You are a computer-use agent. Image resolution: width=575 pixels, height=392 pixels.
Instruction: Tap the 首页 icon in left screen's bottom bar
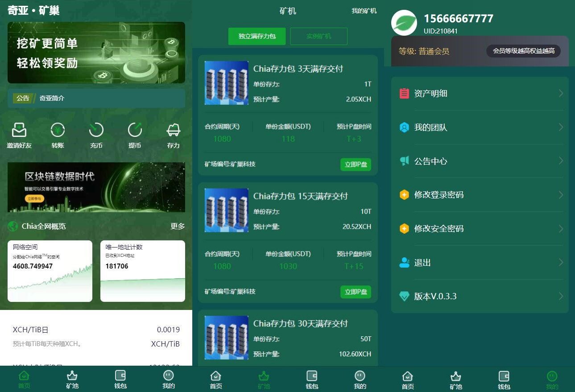point(24,375)
